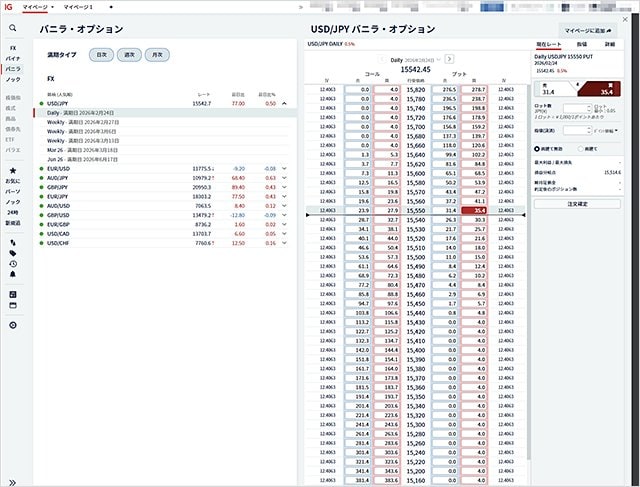Viewport: 640px width, 487px height.
Task: Click the ロット数 input field
Action: [x=575, y=109]
